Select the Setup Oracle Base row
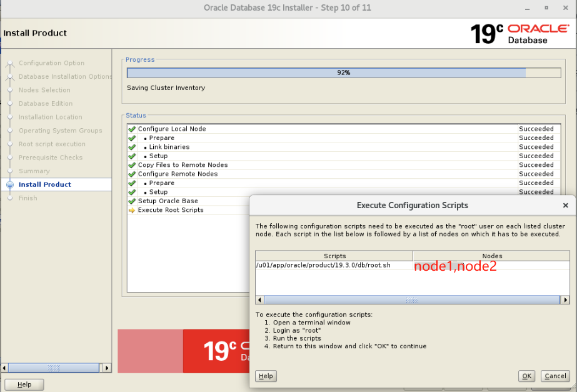 (188, 201)
